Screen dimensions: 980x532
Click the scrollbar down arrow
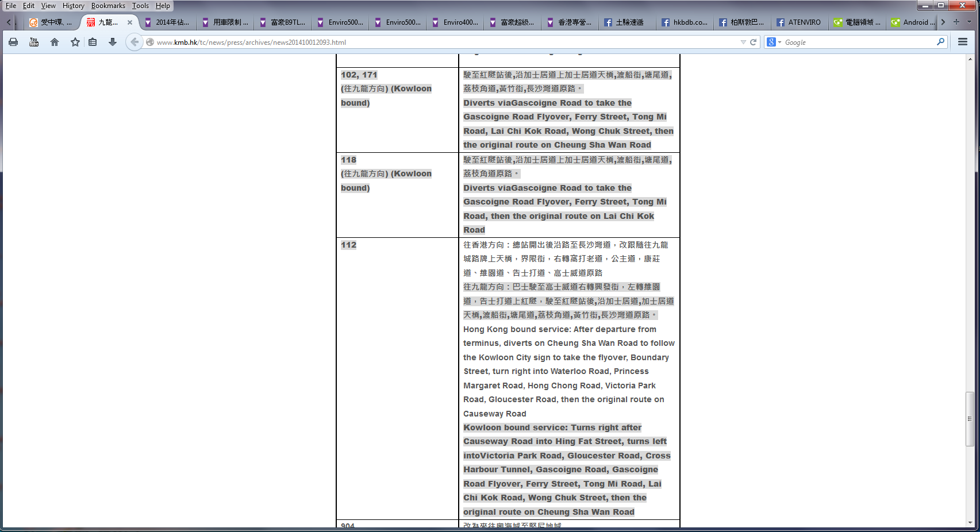click(x=970, y=523)
